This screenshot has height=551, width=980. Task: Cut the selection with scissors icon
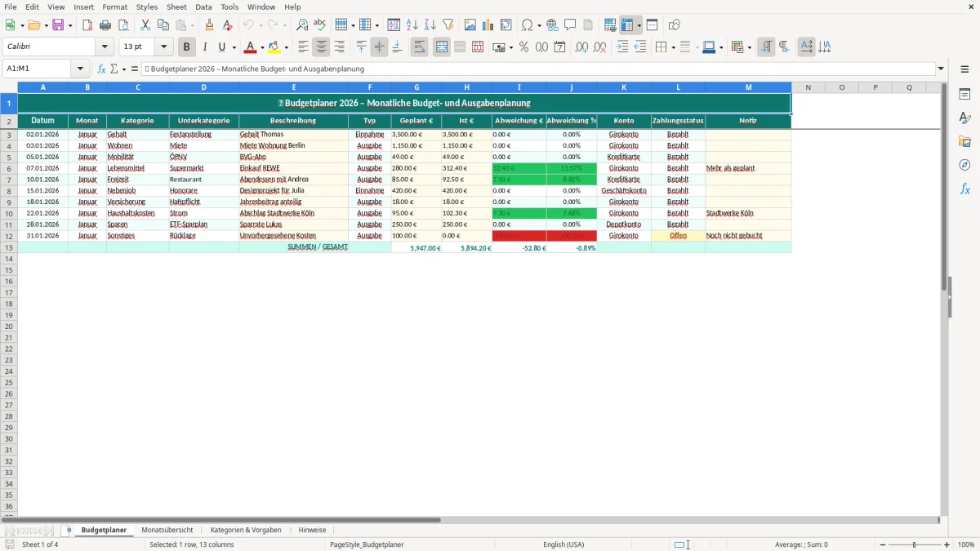[145, 25]
